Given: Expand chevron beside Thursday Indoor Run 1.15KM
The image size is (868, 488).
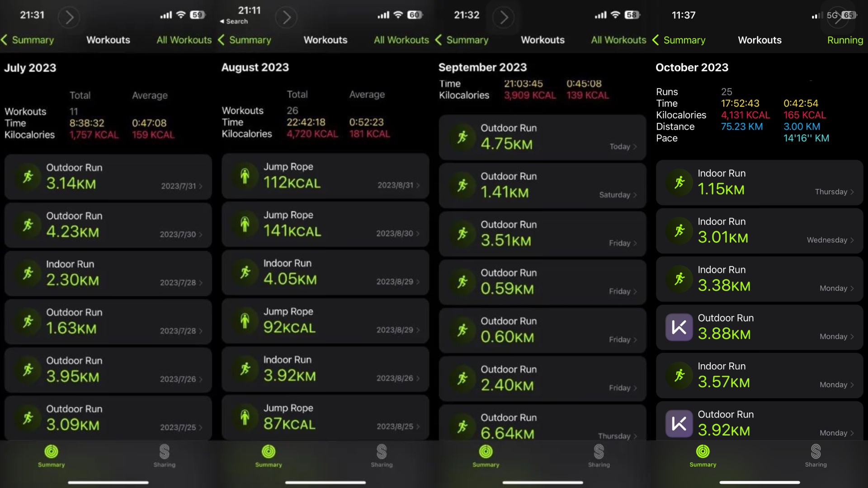Looking at the screenshot, I should point(852,192).
